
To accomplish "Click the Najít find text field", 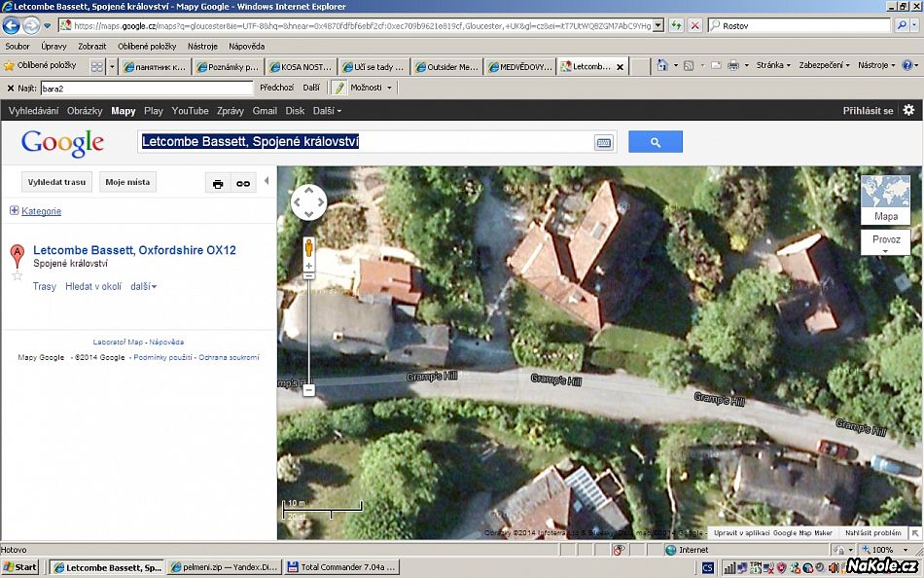I will point(146,88).
